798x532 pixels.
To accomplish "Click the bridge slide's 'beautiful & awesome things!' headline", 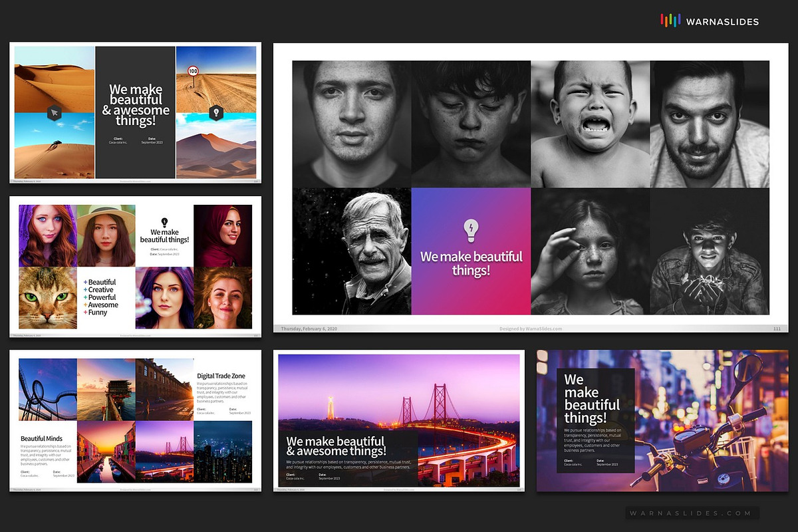I will coord(336,446).
